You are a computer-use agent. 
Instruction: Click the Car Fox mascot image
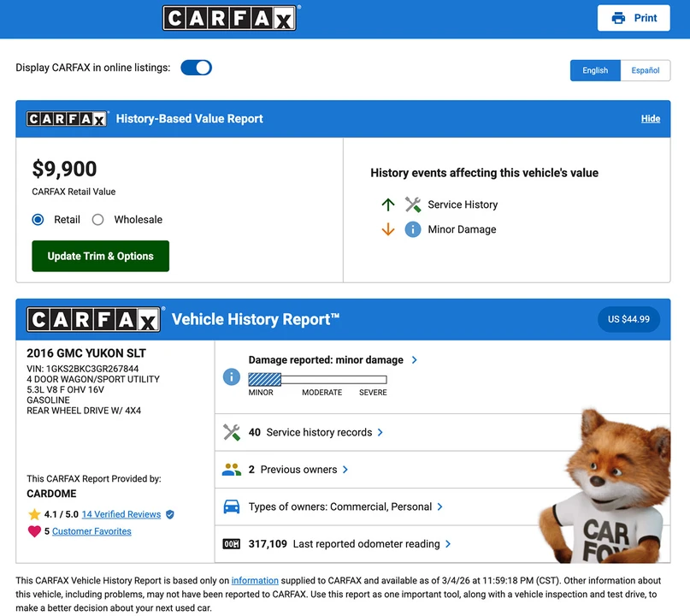pyautogui.click(x=605, y=488)
